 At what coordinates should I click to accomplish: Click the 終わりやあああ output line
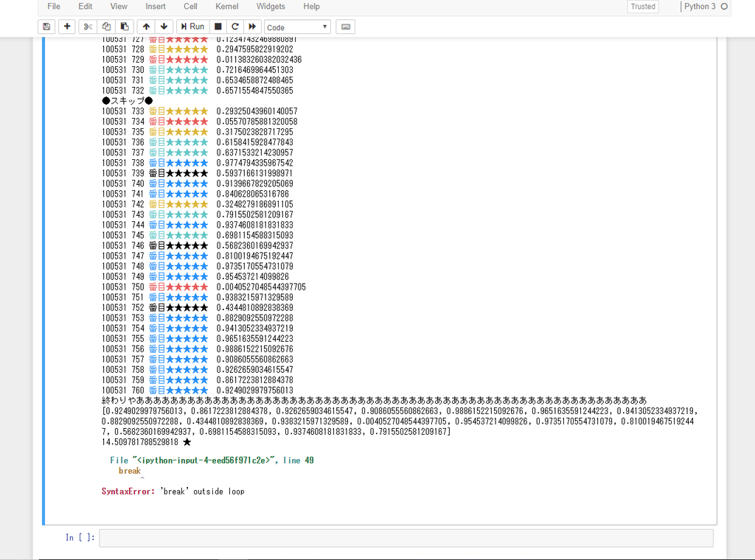tap(374, 400)
